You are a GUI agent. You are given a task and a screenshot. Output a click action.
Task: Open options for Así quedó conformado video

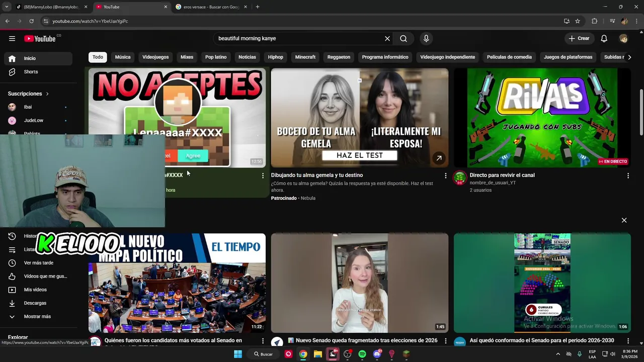pyautogui.click(x=628, y=341)
